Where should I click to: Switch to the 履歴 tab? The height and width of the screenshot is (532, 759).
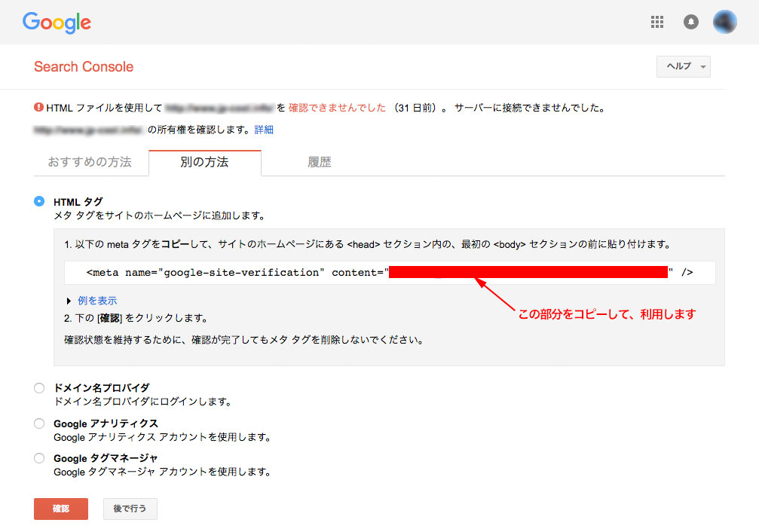pos(320,162)
